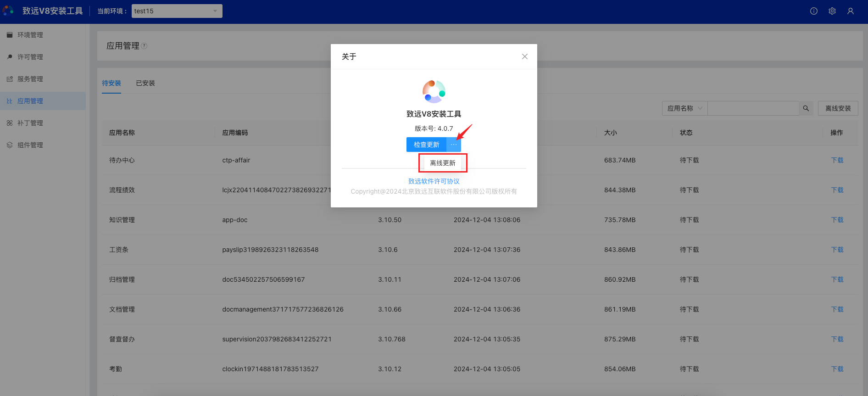Open the 致远软件许可协议 link
The height and width of the screenshot is (396, 868).
pyautogui.click(x=434, y=181)
